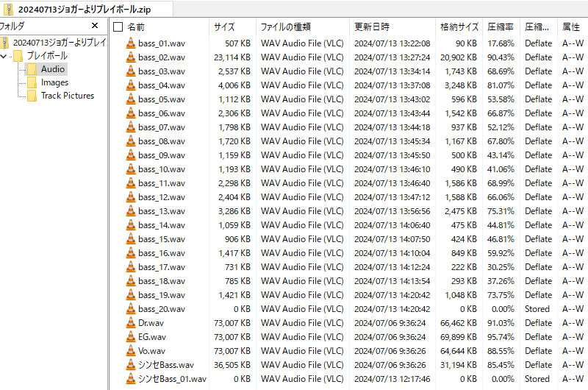588x390 pixels.
Task: Click compression ratio 17.68%
Action: [x=501, y=43]
